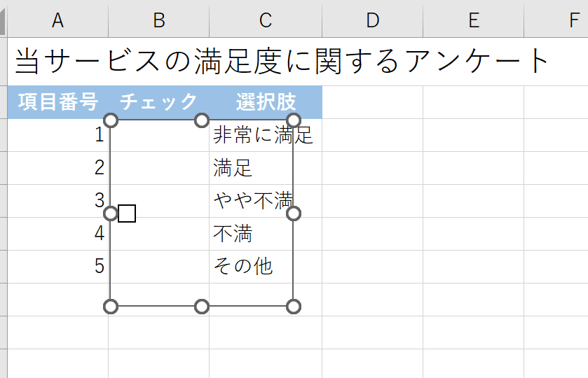The height and width of the screenshot is (378, 588).
Task: Select column C header
Action: [265, 20]
